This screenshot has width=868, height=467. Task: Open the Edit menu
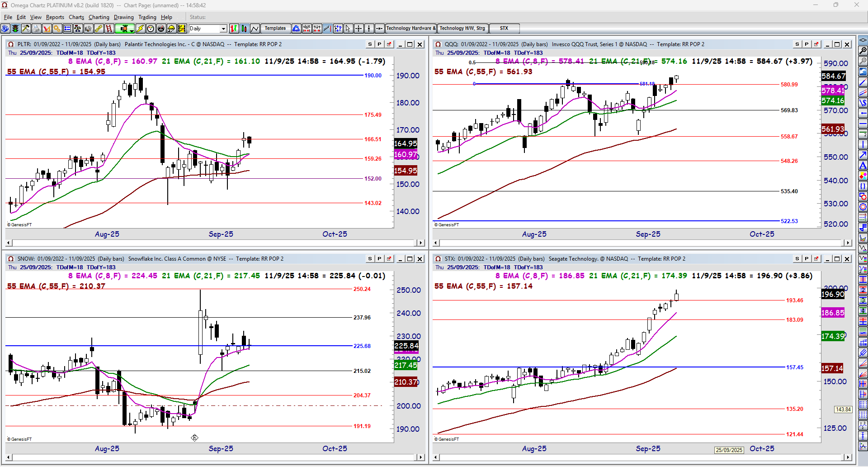(21, 17)
